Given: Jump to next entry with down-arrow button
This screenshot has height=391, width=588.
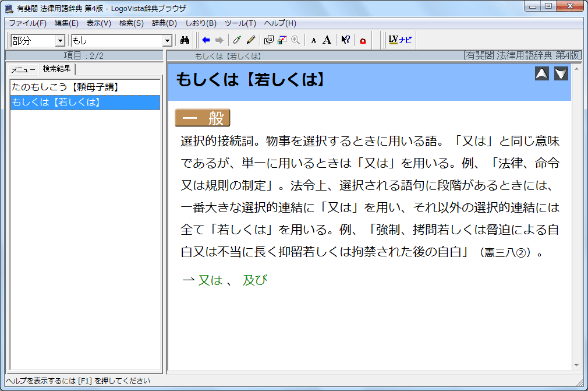Looking at the screenshot, I should pyautogui.click(x=561, y=73).
